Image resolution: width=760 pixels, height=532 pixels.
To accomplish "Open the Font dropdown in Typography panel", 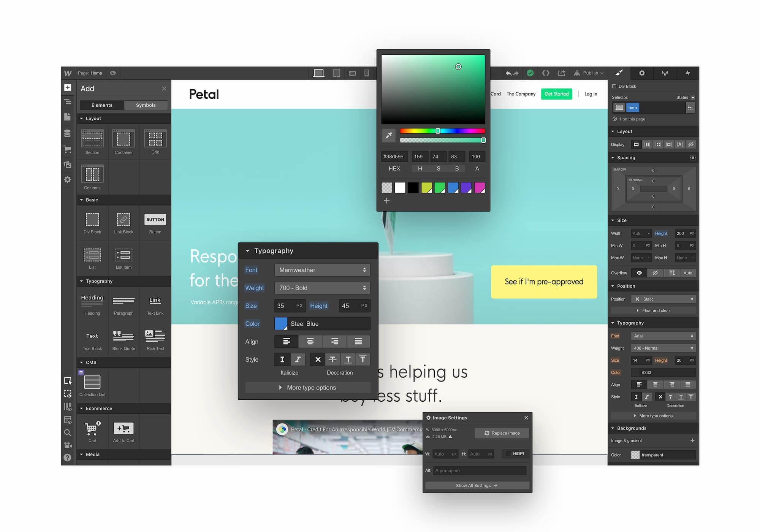I will tap(322, 270).
